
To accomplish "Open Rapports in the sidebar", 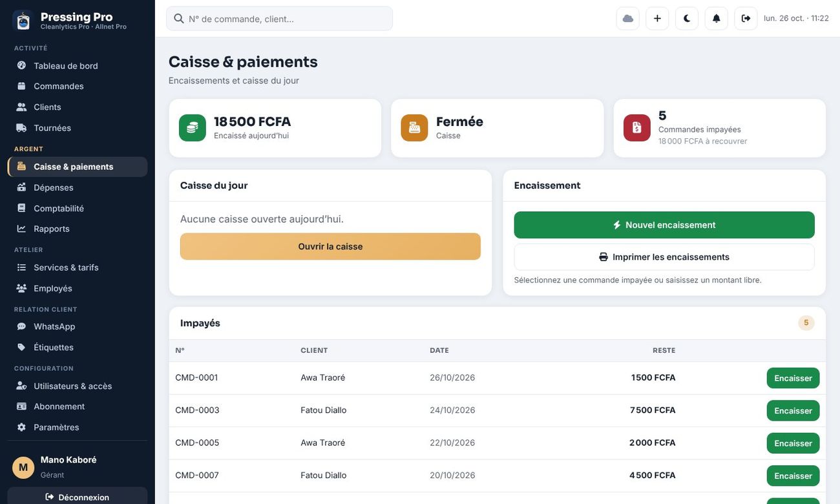I will point(78,229).
